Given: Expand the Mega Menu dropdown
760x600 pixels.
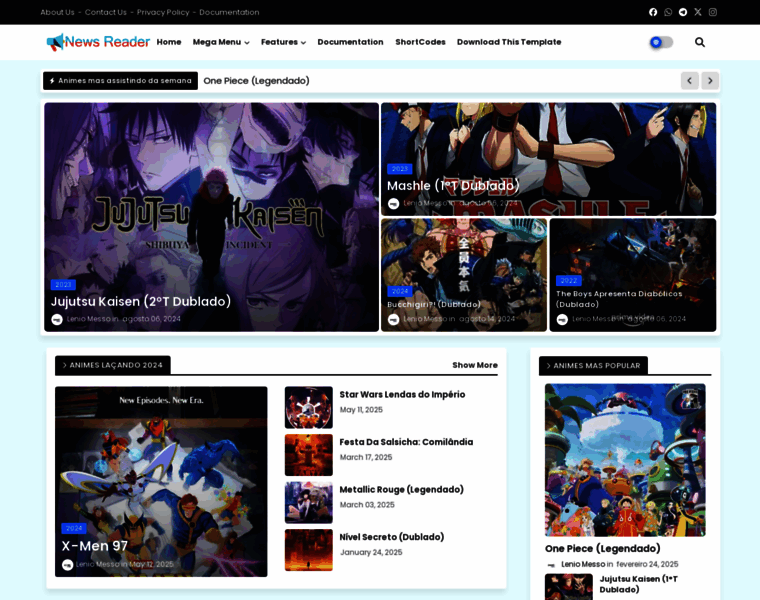Looking at the screenshot, I should click(221, 42).
